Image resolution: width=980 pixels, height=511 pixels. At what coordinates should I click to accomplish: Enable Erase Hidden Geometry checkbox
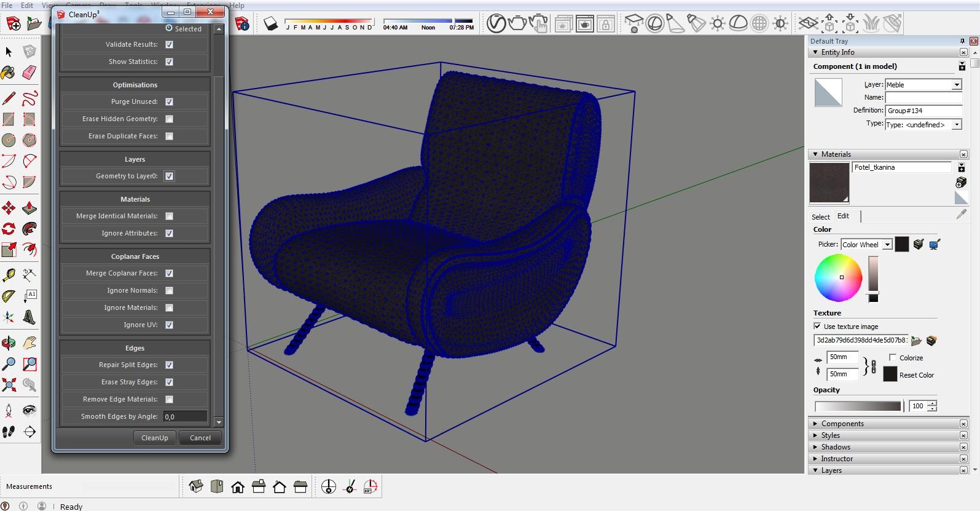tap(169, 119)
